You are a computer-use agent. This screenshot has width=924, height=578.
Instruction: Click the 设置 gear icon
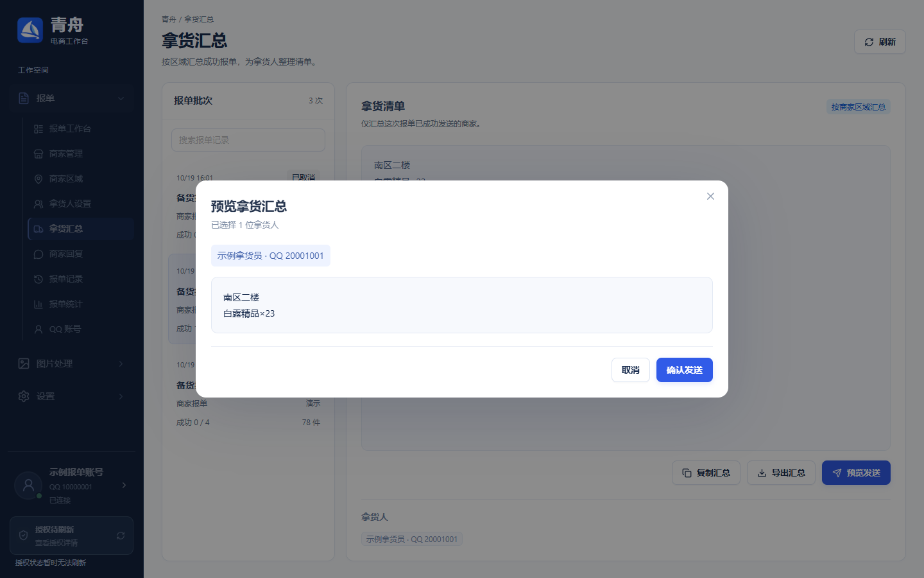pyautogui.click(x=24, y=396)
